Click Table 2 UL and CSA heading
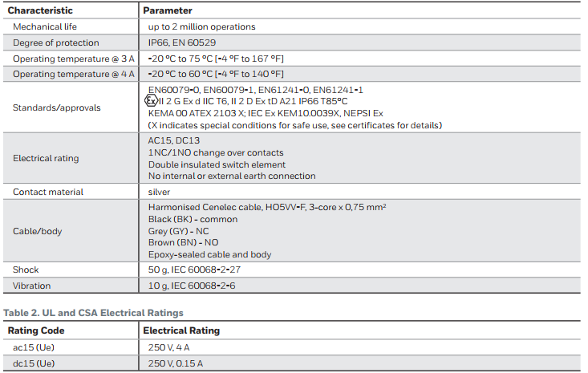The height and width of the screenshot is (373, 588). (93, 313)
